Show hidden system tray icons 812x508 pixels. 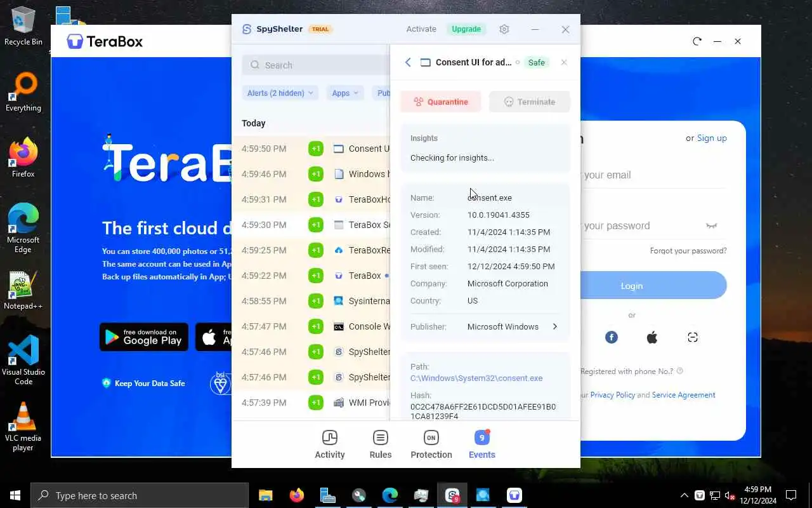pyautogui.click(x=684, y=495)
